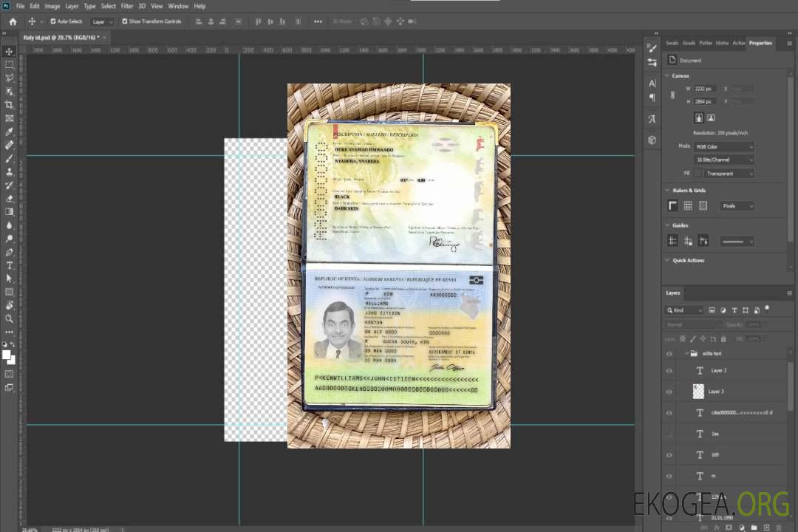Open the Filter menu
This screenshot has width=798, height=532.
coord(127,6)
